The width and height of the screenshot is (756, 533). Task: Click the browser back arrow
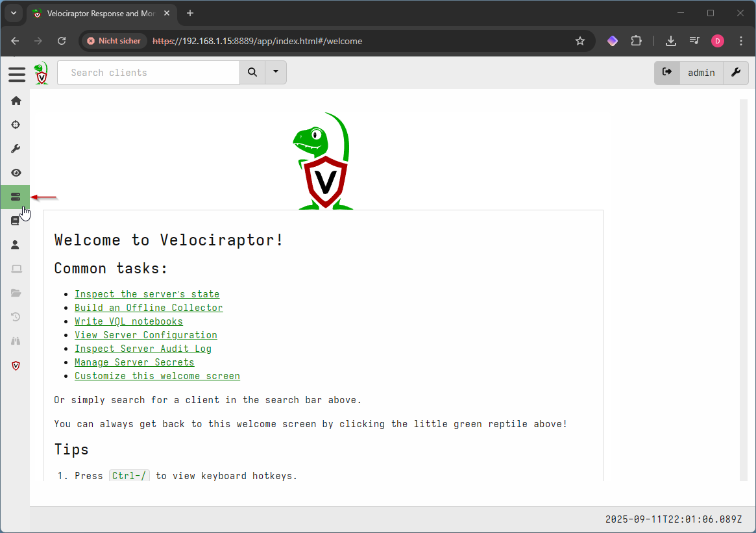pyautogui.click(x=15, y=41)
